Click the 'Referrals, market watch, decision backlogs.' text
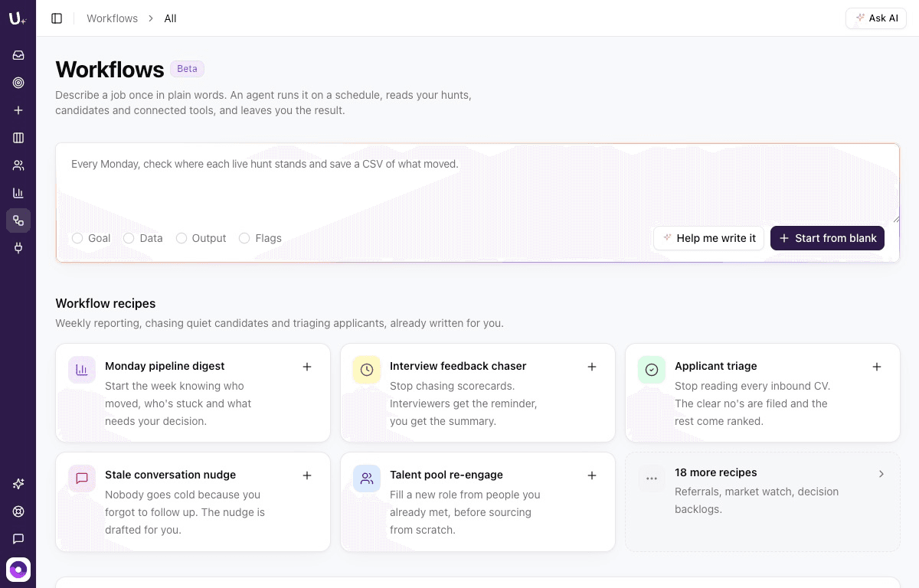 (x=757, y=500)
